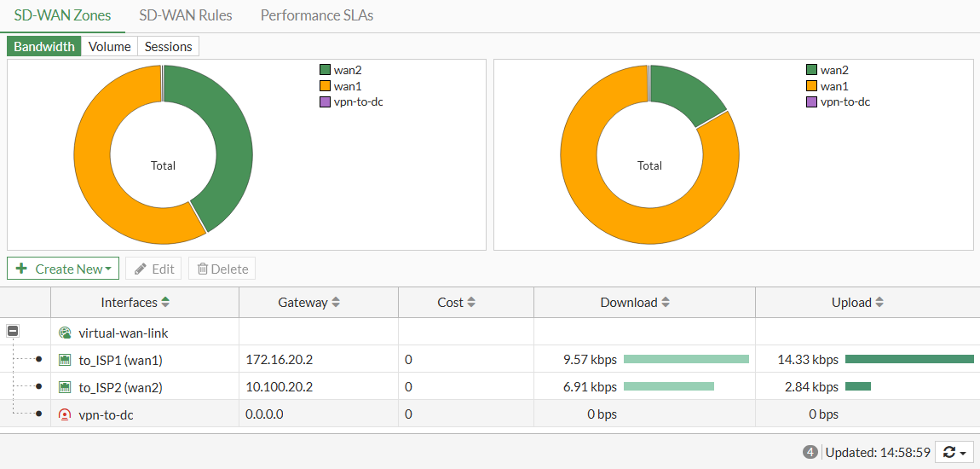This screenshot has width=980, height=469.
Task: Click the Delete button
Action: pos(222,269)
